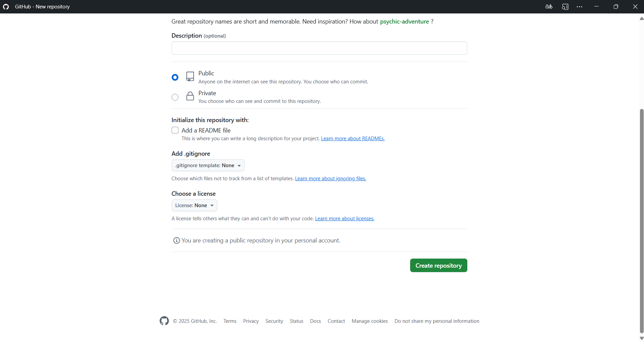644x342 pixels.
Task: Open the cast/sidebar app icon
Action: click(x=565, y=7)
